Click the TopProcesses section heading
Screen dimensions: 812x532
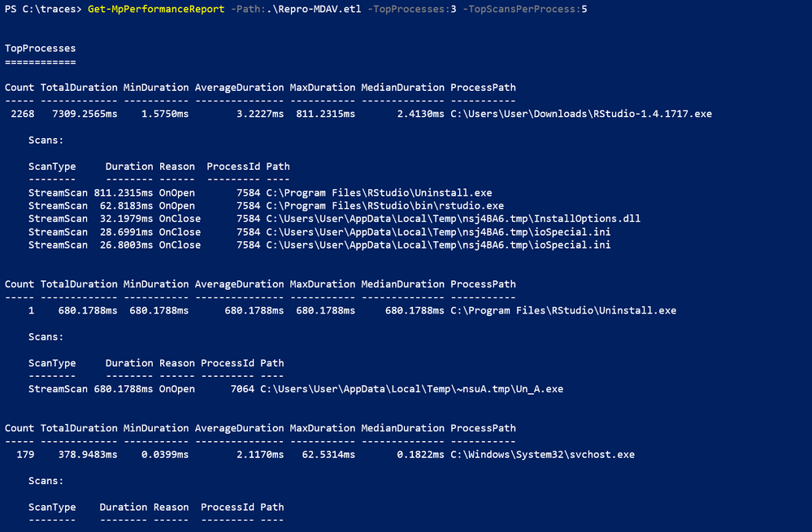pyautogui.click(x=41, y=49)
